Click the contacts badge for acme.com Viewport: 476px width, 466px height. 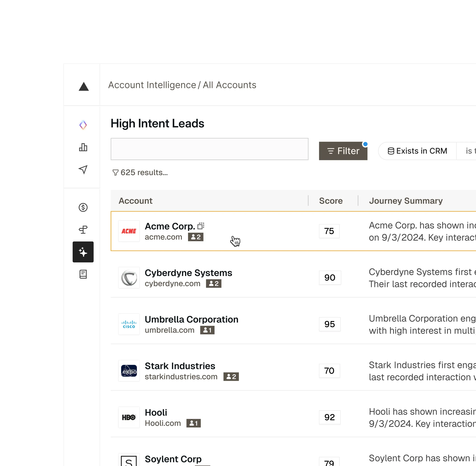click(196, 237)
